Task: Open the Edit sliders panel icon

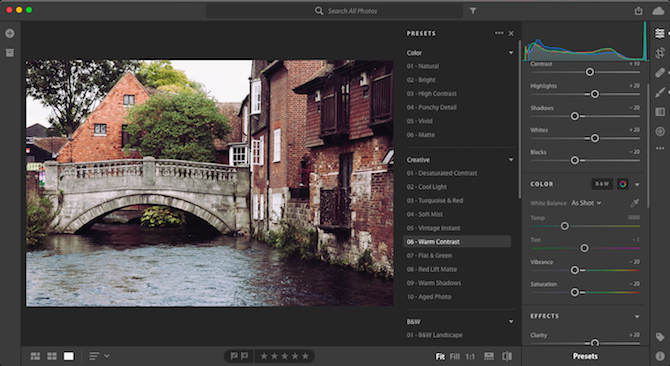Action: coord(660,33)
